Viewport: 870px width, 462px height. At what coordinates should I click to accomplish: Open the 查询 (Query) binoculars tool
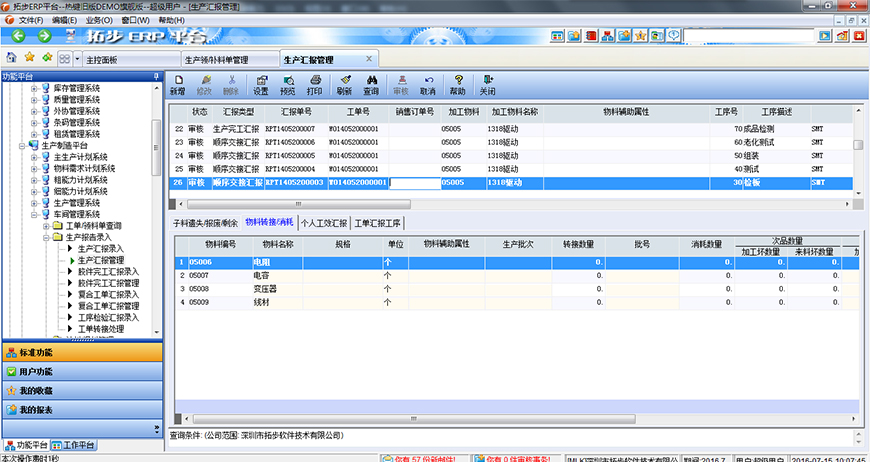pyautogui.click(x=371, y=84)
